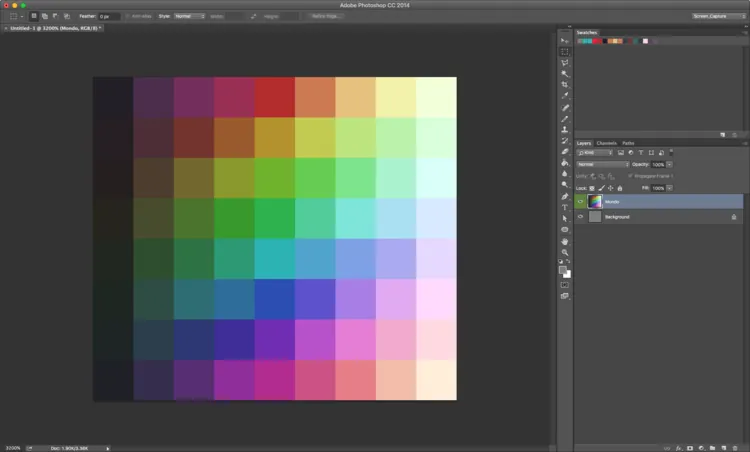Open the Fill slider dropdown
This screenshot has width=750, height=452.
(x=670, y=188)
